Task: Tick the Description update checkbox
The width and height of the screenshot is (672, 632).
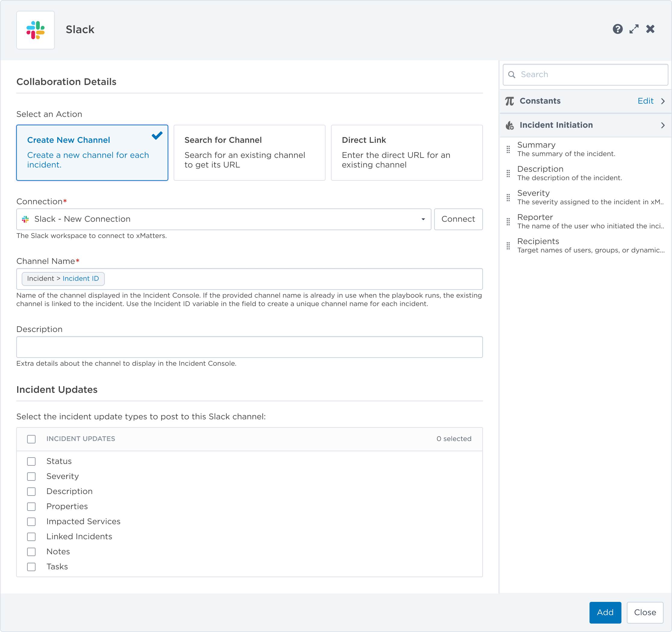Action: coord(31,492)
